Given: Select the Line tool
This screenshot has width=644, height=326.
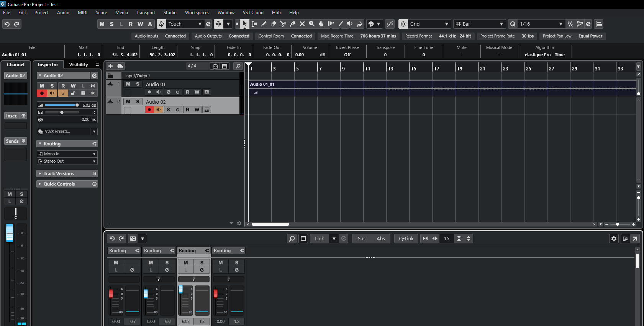Looking at the screenshot, I should pos(340,24).
